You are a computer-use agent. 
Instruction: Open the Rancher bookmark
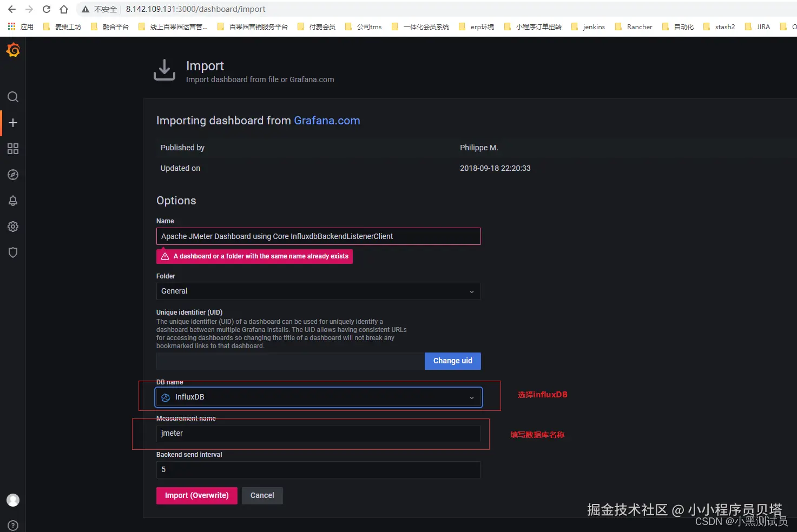click(x=634, y=26)
